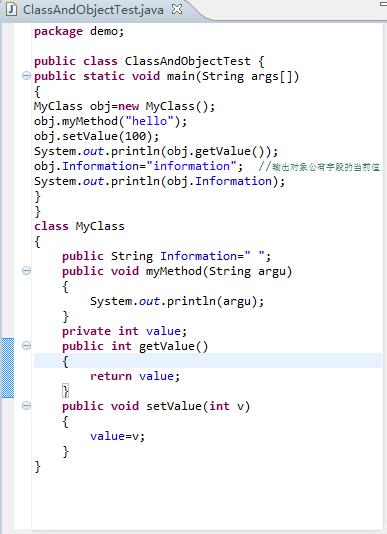Click on 'package demo;' line

79,31
